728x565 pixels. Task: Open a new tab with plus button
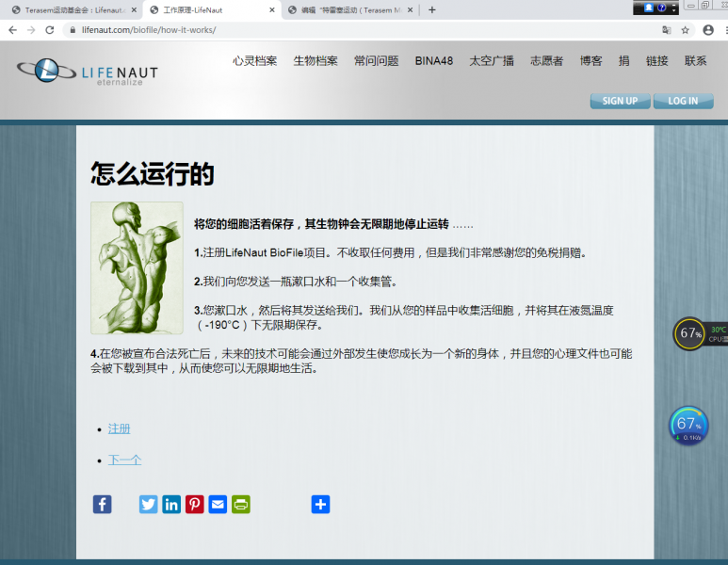click(x=431, y=9)
